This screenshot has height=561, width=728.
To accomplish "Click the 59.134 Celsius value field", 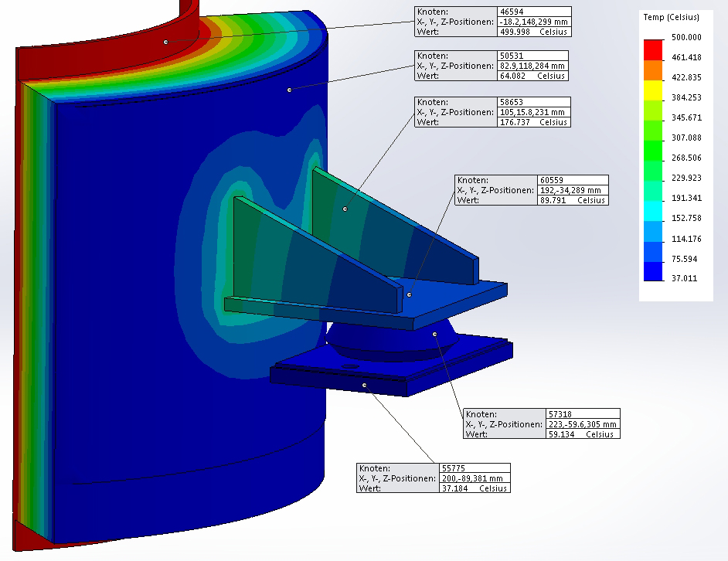I will coord(583,434).
